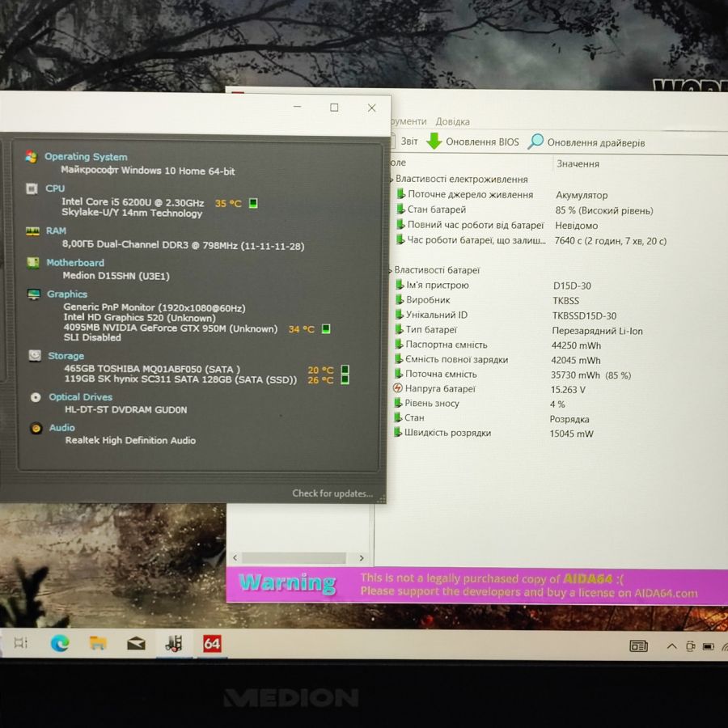Open File Explorer from taskbar
This screenshot has height=728, width=728.
(98, 644)
